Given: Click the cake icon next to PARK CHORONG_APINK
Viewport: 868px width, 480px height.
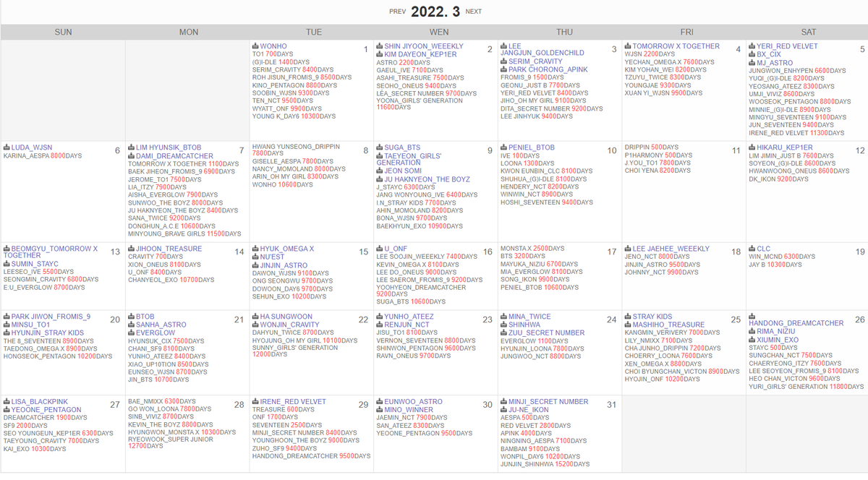Looking at the screenshot, I should (x=504, y=70).
